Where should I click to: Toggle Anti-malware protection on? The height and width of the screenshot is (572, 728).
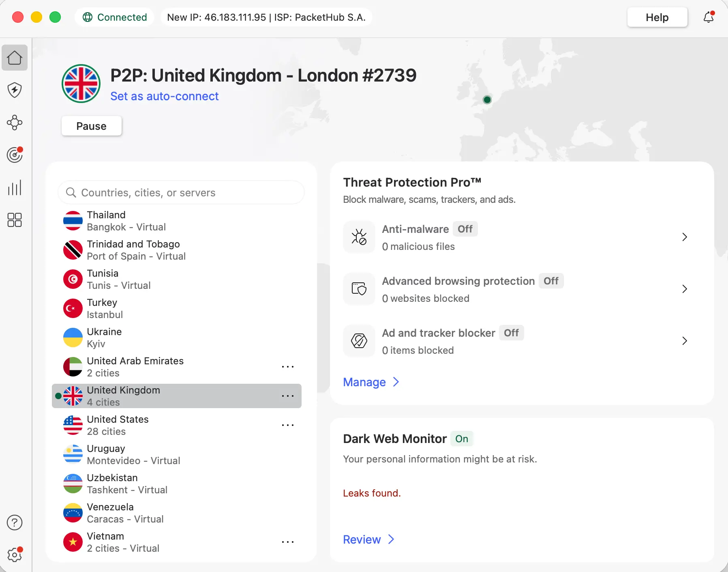pos(465,229)
